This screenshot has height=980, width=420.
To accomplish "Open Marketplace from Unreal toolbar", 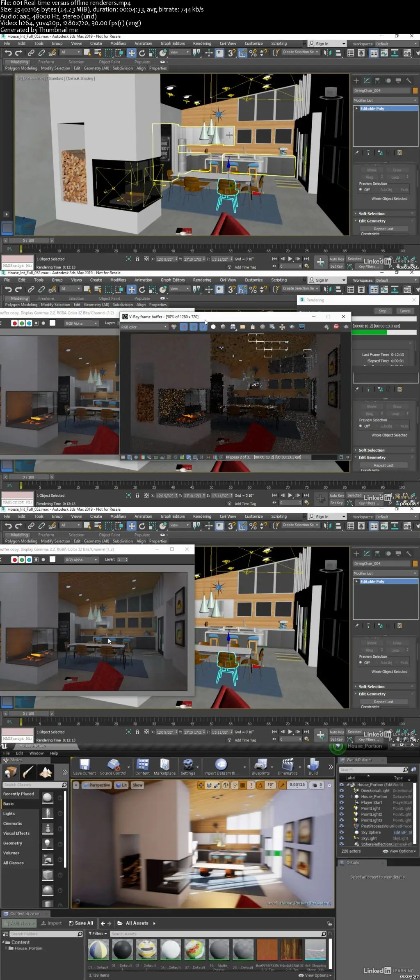I will (164, 767).
